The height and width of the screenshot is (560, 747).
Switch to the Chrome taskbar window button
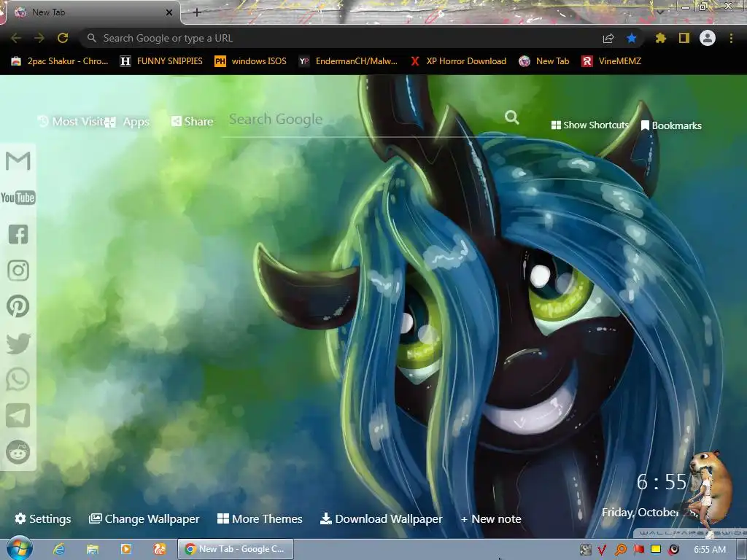pos(236,549)
